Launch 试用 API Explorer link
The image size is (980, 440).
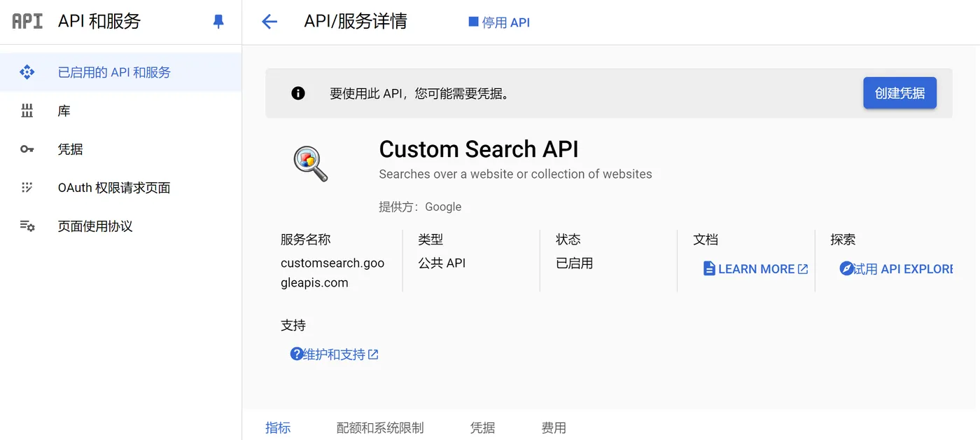tap(897, 269)
